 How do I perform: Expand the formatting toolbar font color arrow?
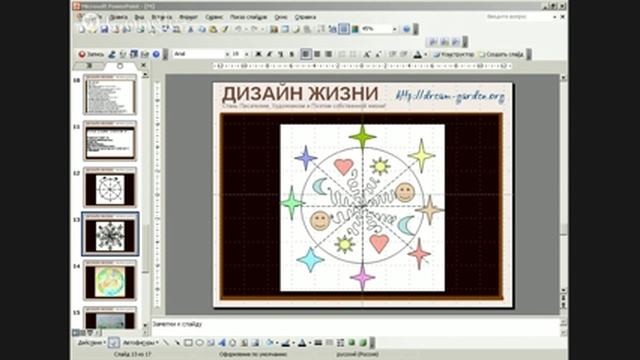coord(425,54)
